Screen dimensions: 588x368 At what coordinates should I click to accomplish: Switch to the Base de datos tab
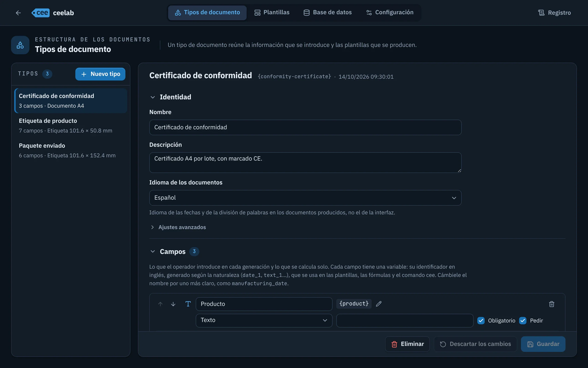point(328,12)
